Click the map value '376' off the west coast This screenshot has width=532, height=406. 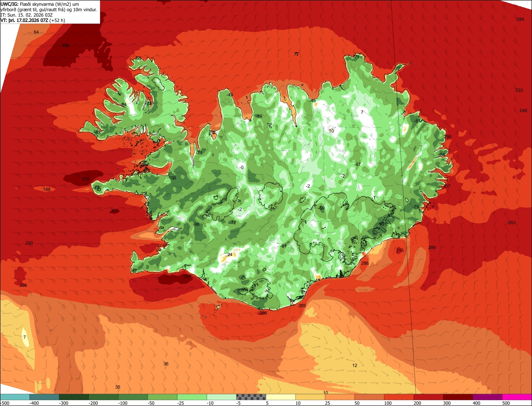click(x=86, y=179)
